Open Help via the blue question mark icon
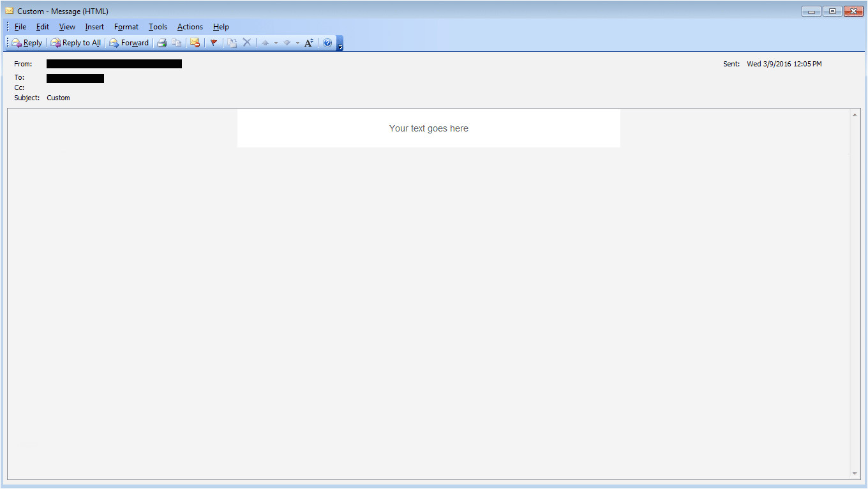Viewport: 868px width, 489px height. point(327,43)
